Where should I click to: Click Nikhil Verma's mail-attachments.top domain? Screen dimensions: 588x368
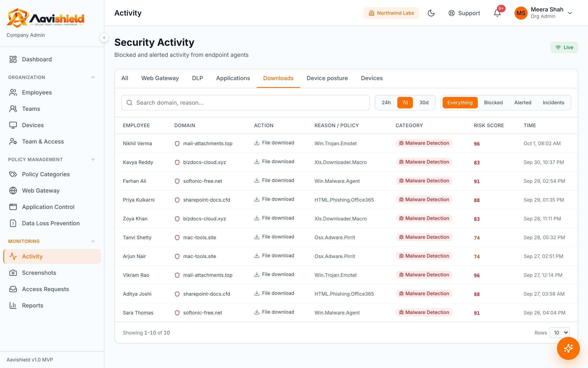[x=207, y=144]
